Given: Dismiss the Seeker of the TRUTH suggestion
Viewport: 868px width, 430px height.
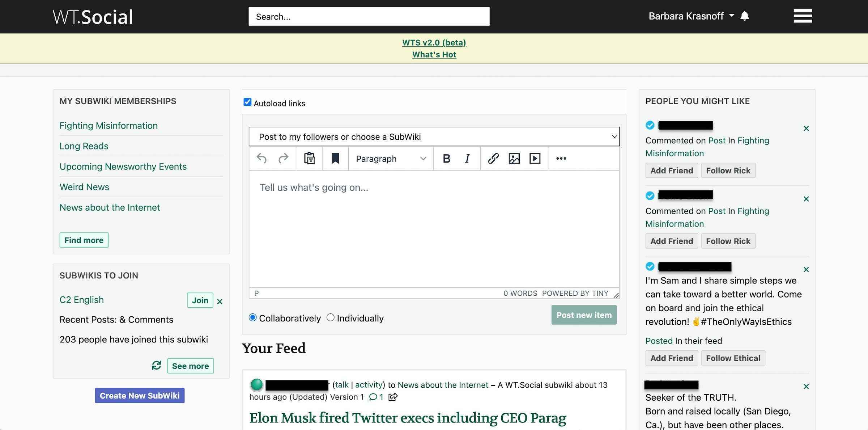Looking at the screenshot, I should 806,387.
